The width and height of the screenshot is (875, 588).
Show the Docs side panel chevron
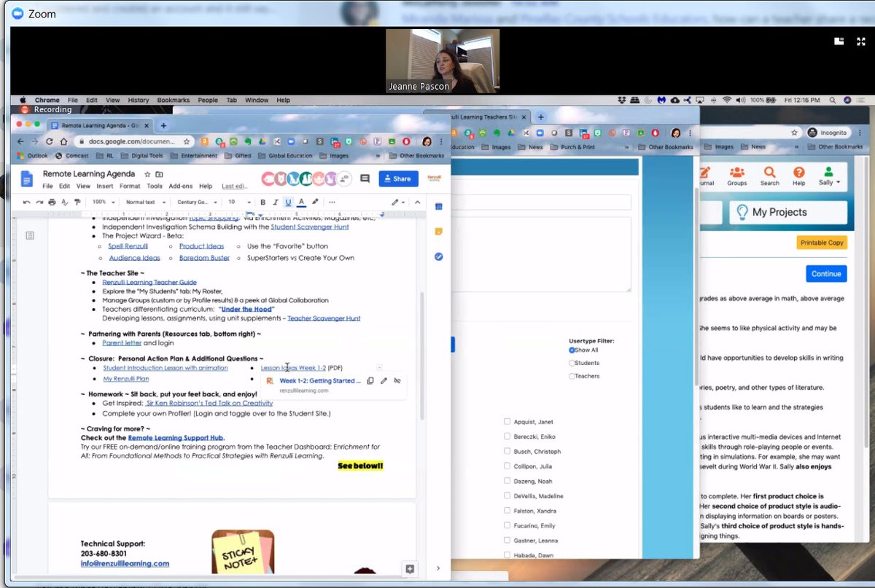pyautogui.click(x=438, y=568)
